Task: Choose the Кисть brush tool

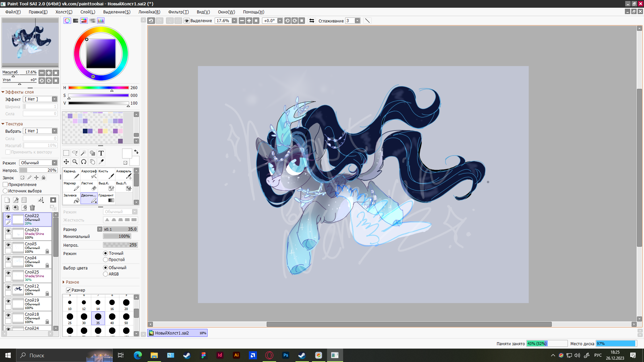Action: [x=106, y=174]
